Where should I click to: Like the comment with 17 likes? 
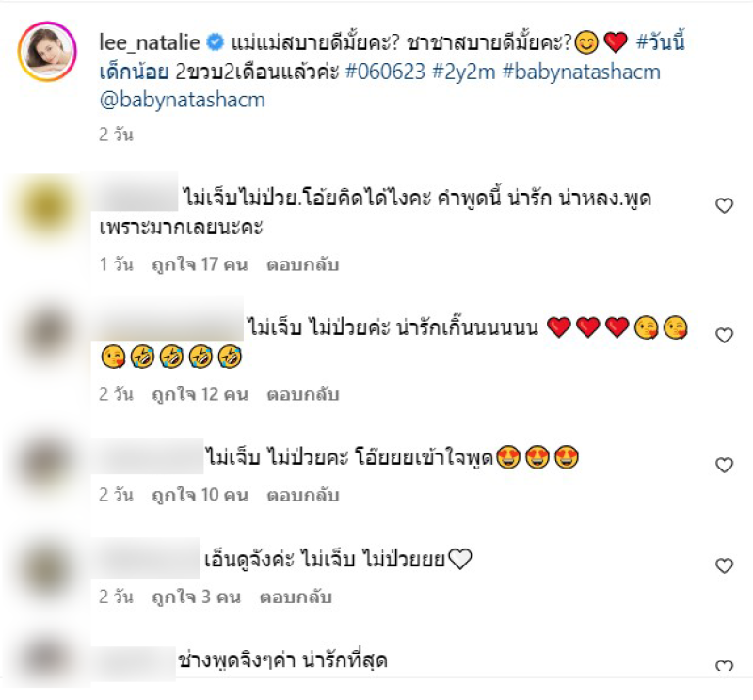tap(724, 205)
